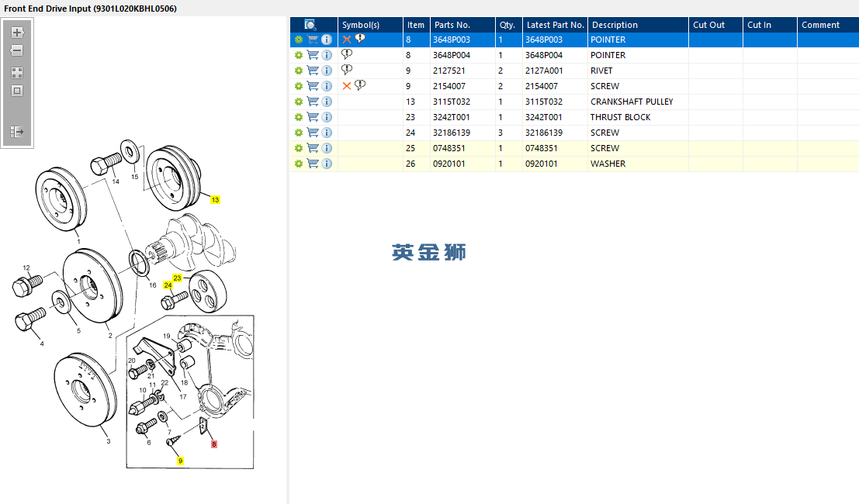The width and height of the screenshot is (859, 504).
Task: Sort by Symbol(s) column header
Action: point(370,25)
